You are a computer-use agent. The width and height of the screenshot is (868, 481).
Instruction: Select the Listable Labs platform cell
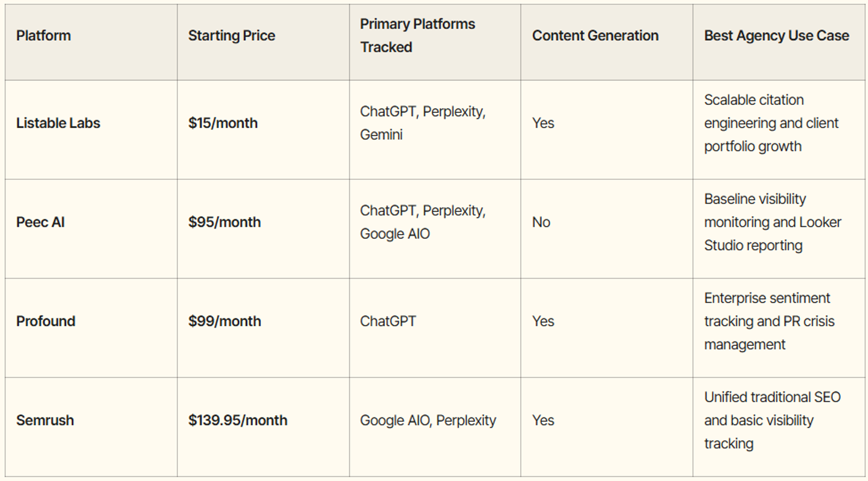pos(59,123)
